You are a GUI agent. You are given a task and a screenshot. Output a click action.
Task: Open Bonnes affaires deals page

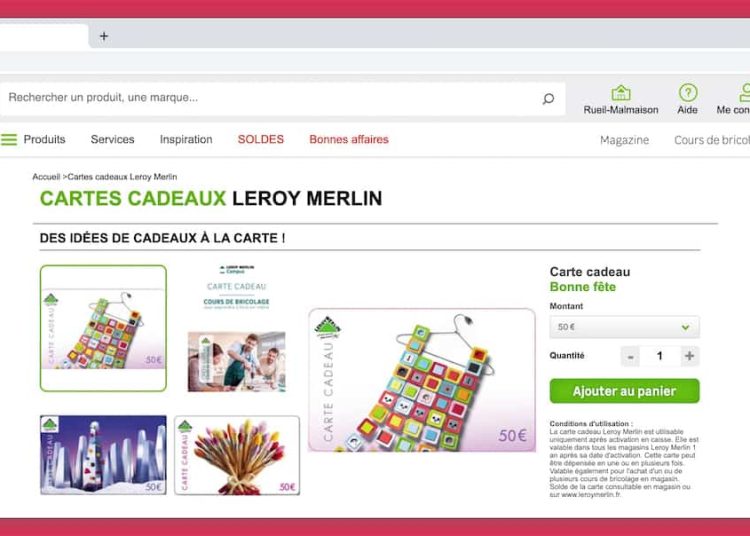point(349,140)
